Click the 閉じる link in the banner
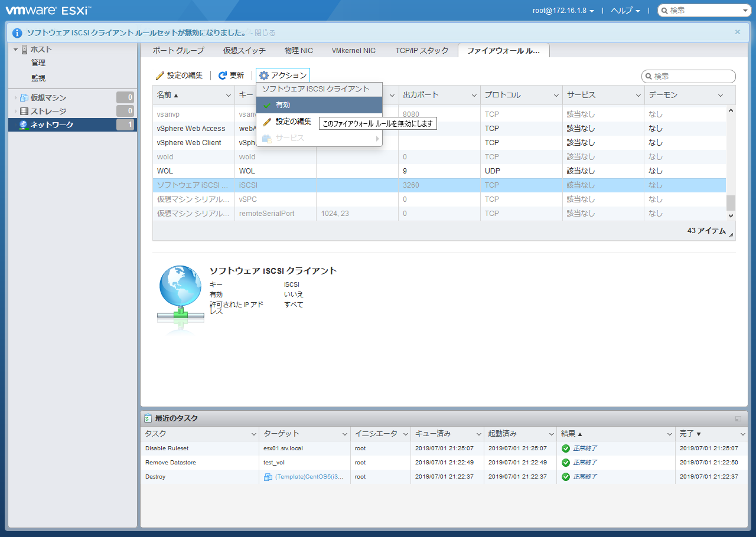Viewport: 756px width, 537px height. click(x=265, y=33)
